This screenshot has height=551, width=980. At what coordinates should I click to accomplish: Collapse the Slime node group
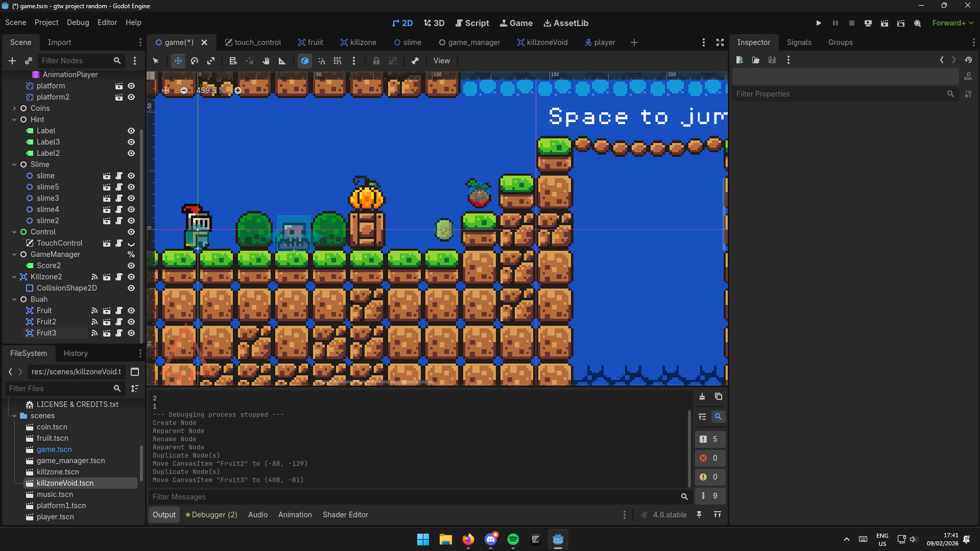point(14,164)
